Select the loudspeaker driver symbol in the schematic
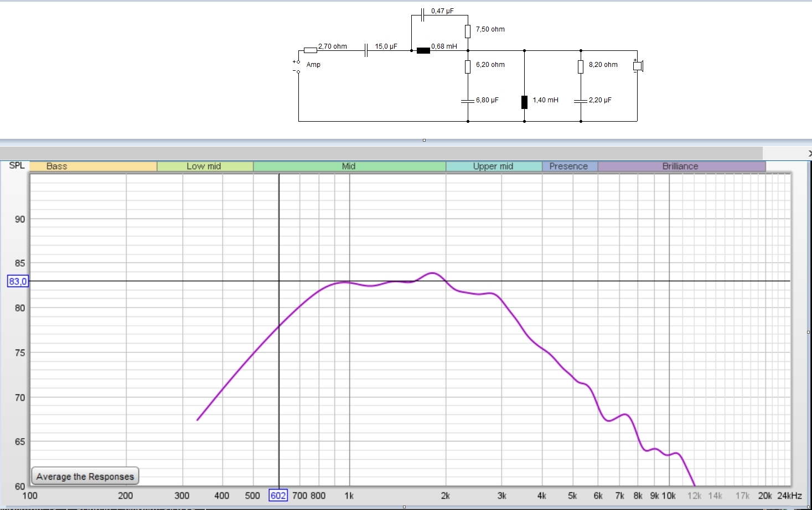This screenshot has height=510, width=812. [x=638, y=66]
